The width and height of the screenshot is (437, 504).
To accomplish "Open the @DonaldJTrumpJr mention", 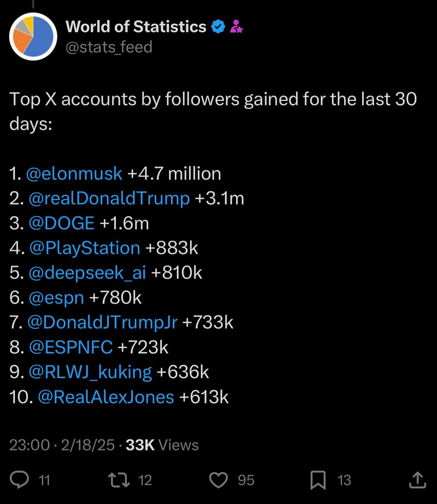I will pyautogui.click(x=102, y=322).
